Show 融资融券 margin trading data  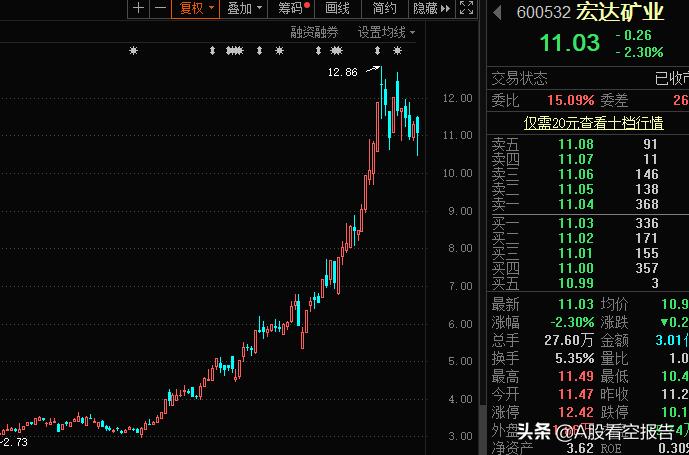pos(315,32)
